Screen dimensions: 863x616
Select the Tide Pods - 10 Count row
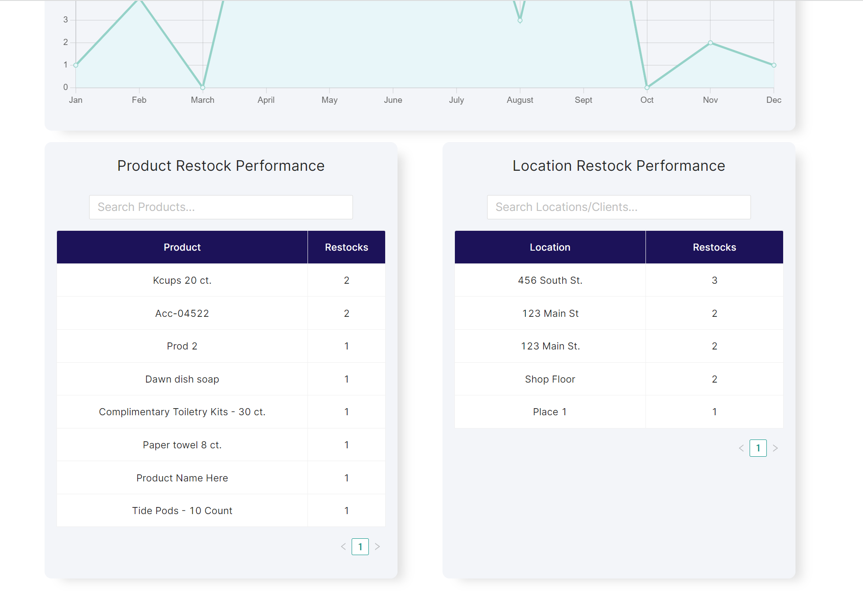tap(221, 511)
